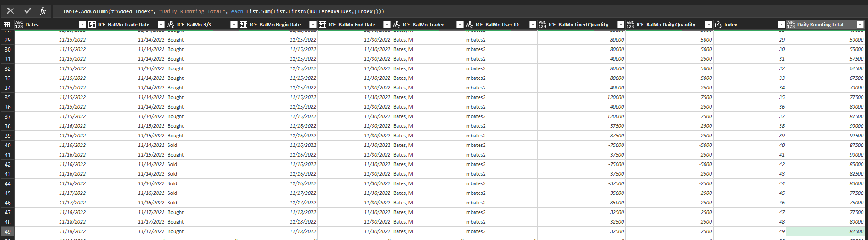
Task: Open filter dropdown for ICE_BalMo.Fixed Quantity
Action: (x=620, y=25)
